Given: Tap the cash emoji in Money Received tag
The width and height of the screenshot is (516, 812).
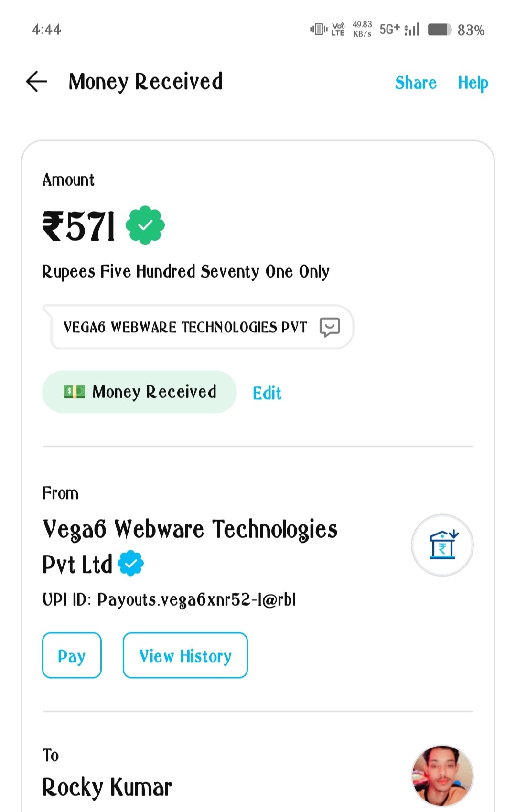Looking at the screenshot, I should [x=75, y=392].
